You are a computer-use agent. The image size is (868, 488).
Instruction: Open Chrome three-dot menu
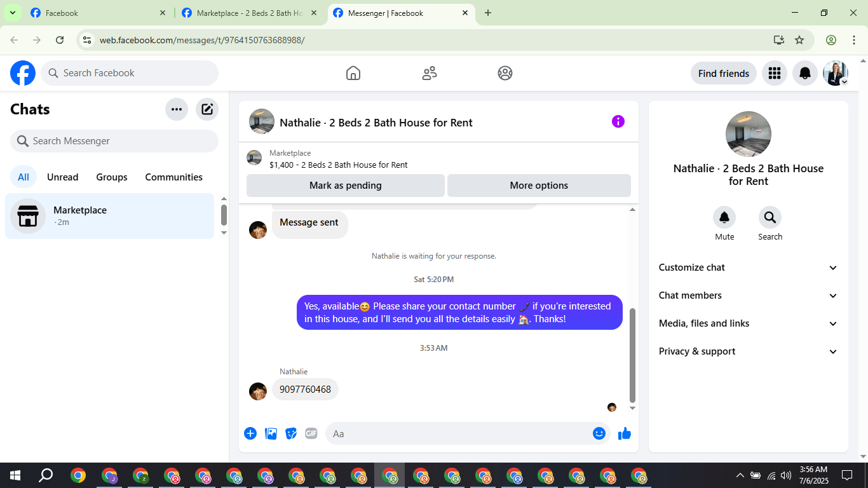(x=853, y=40)
